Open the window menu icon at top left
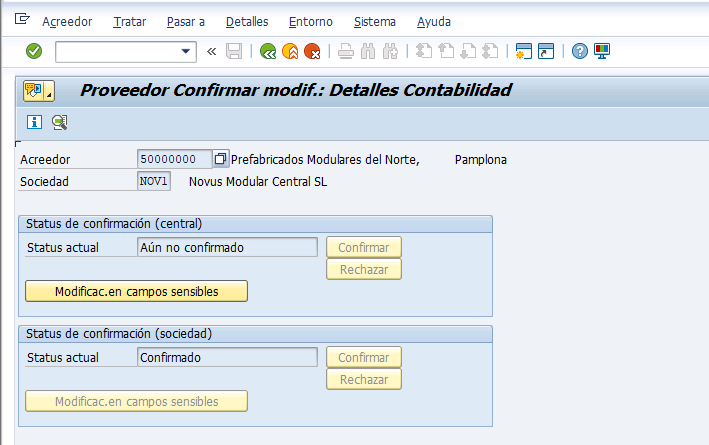Screen dimensions: 709x445 point(22,19)
